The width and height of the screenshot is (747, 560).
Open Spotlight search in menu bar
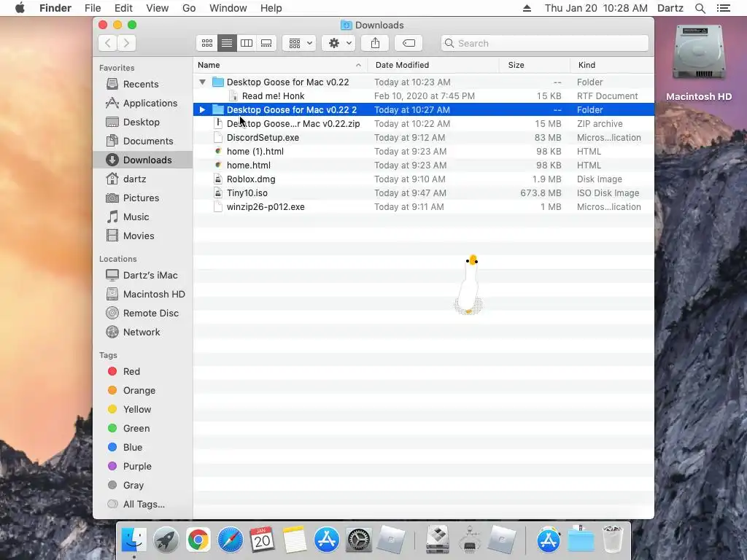click(x=700, y=8)
